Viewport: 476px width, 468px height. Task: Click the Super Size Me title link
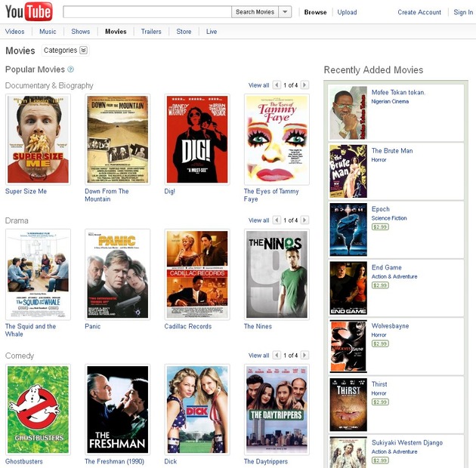pyautogui.click(x=26, y=192)
